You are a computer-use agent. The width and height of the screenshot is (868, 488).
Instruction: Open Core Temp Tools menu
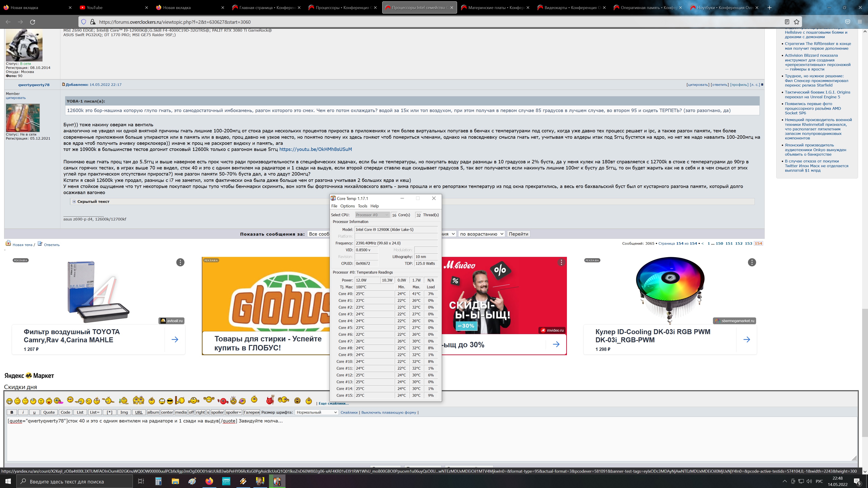coord(362,206)
